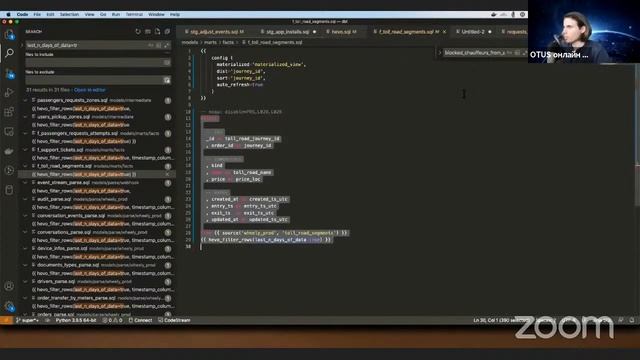The image size is (640, 360).
Task: Toggle Match Whole Word in the search box
Action: (x=159, y=45)
